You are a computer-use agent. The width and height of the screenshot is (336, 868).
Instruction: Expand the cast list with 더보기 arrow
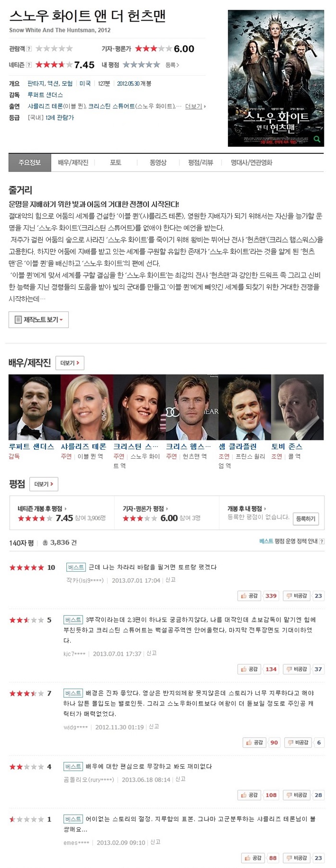(196, 106)
